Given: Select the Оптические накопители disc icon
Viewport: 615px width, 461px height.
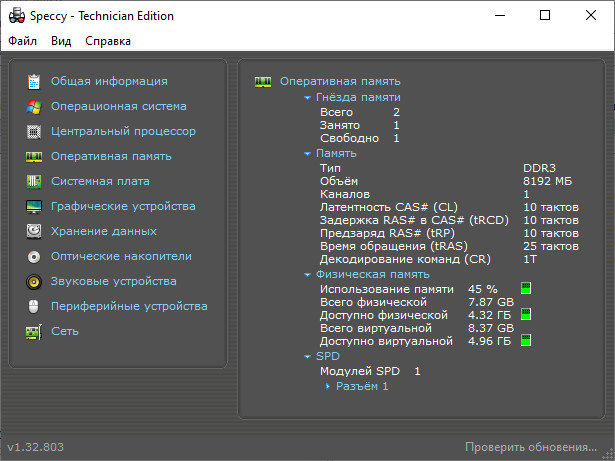Looking at the screenshot, I should pyautogui.click(x=34, y=256).
